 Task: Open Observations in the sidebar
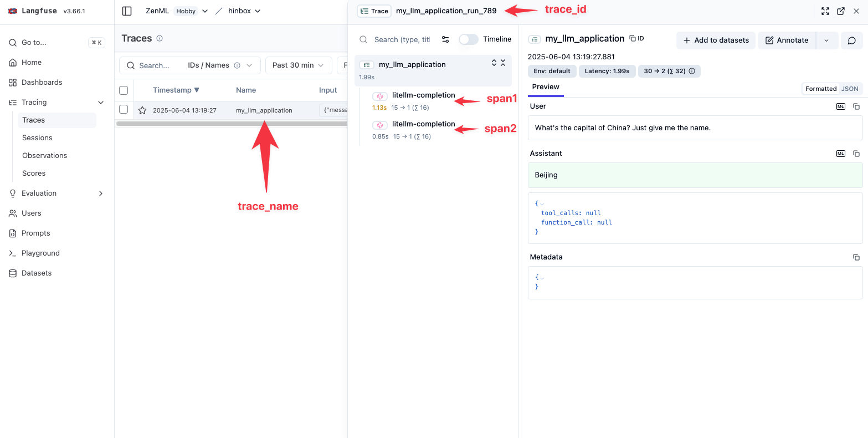[44, 156]
